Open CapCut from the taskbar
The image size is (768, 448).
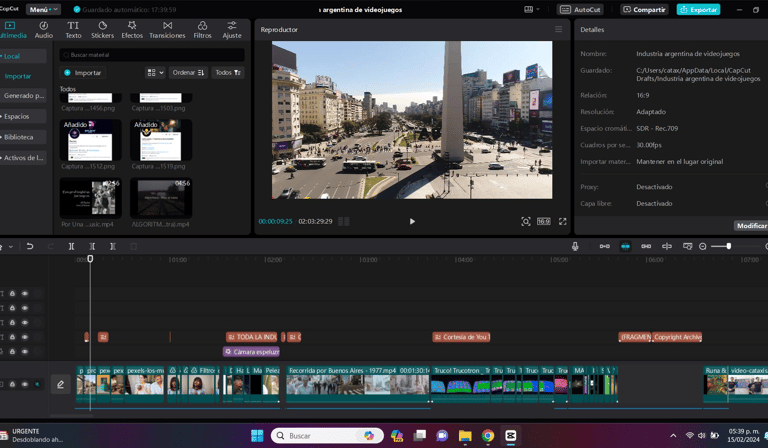(x=510, y=435)
